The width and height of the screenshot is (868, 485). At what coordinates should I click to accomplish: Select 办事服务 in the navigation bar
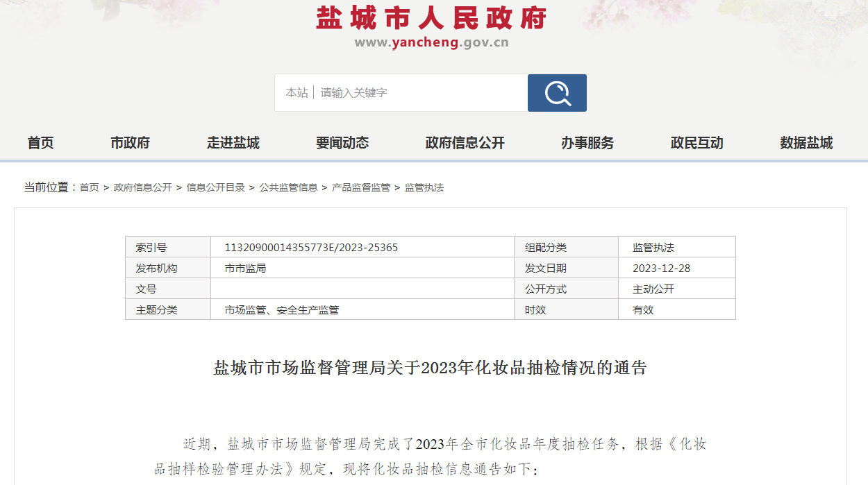[587, 143]
